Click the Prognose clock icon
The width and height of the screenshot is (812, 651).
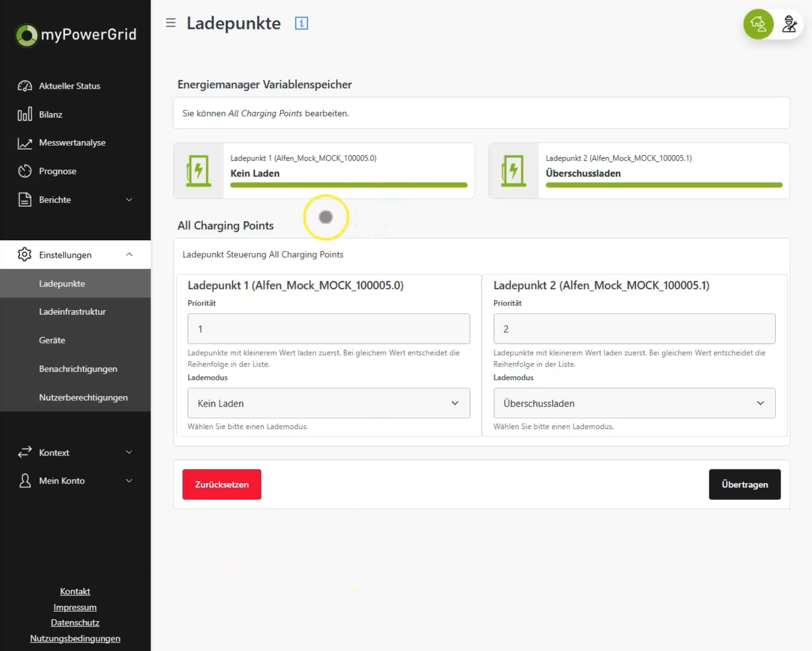coord(25,171)
